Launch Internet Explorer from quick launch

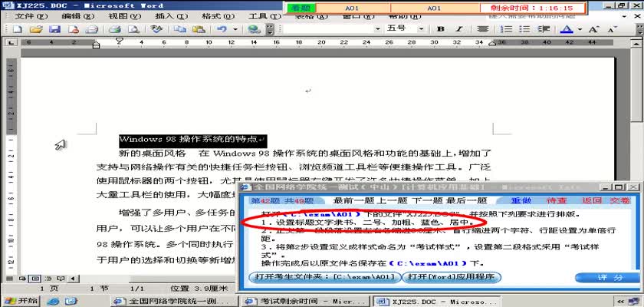tap(53, 302)
